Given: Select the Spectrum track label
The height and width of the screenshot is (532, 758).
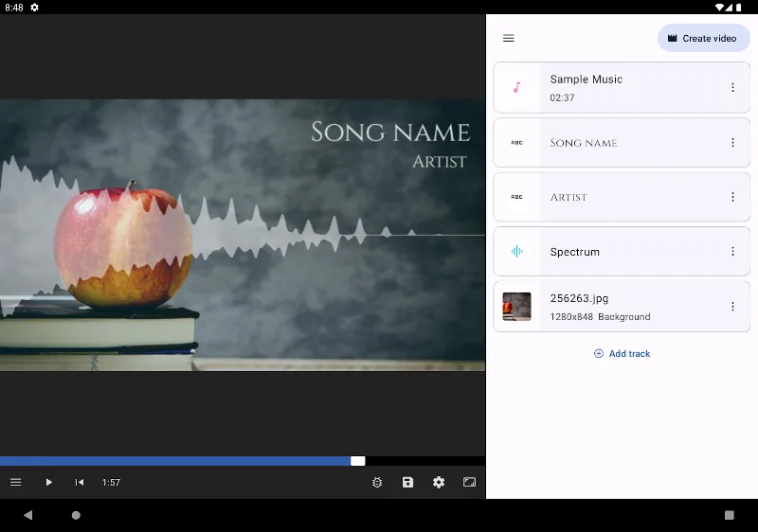Looking at the screenshot, I should pyautogui.click(x=575, y=252).
